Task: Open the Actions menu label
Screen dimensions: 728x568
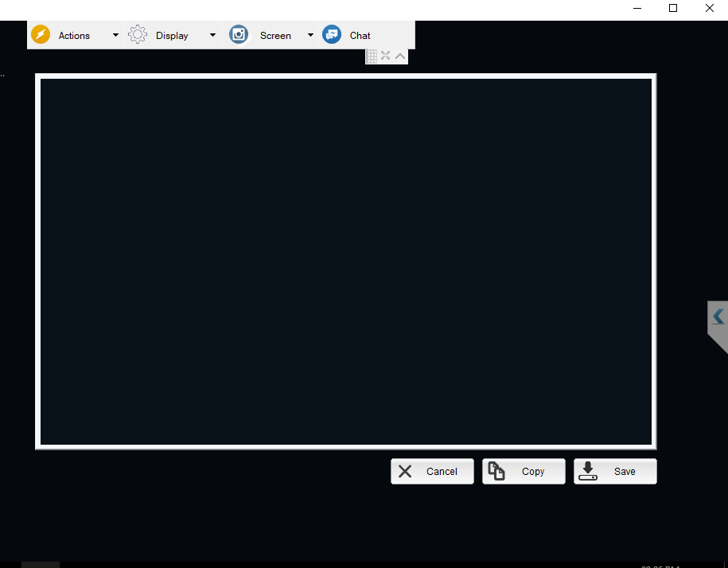Action: click(x=74, y=36)
